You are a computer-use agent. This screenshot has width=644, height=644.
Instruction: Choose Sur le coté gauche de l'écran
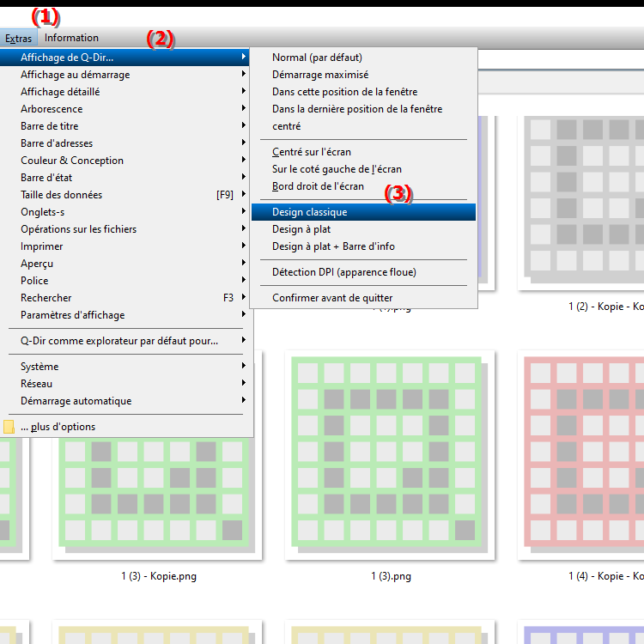(363, 169)
